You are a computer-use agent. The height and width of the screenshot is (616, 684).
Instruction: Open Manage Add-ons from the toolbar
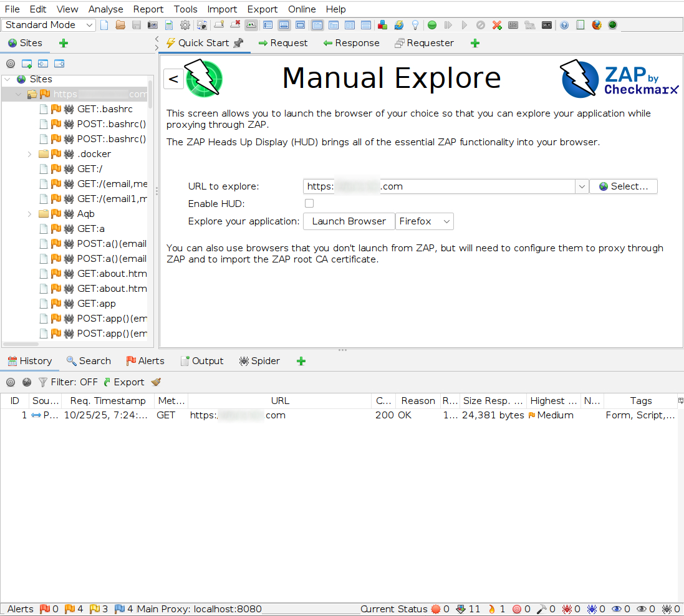pyautogui.click(x=382, y=25)
